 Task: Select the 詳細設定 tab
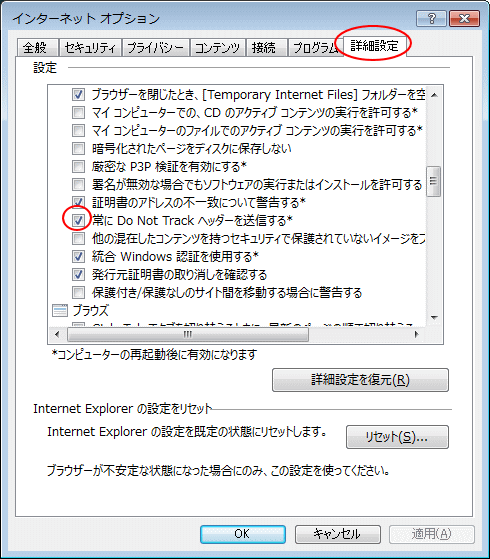click(374, 46)
